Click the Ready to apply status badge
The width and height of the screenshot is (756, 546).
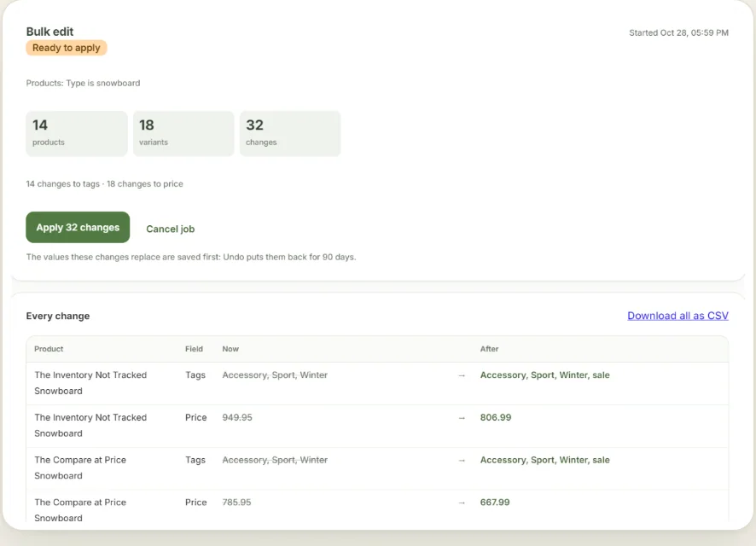pos(67,48)
